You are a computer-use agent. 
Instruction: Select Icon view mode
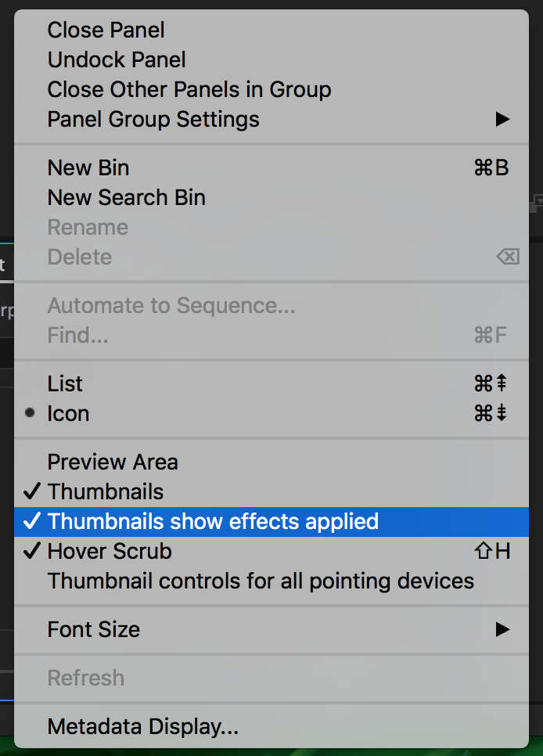coord(68,413)
